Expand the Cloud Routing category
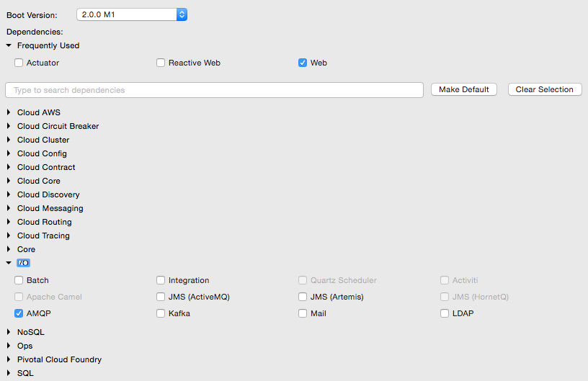 tap(9, 222)
